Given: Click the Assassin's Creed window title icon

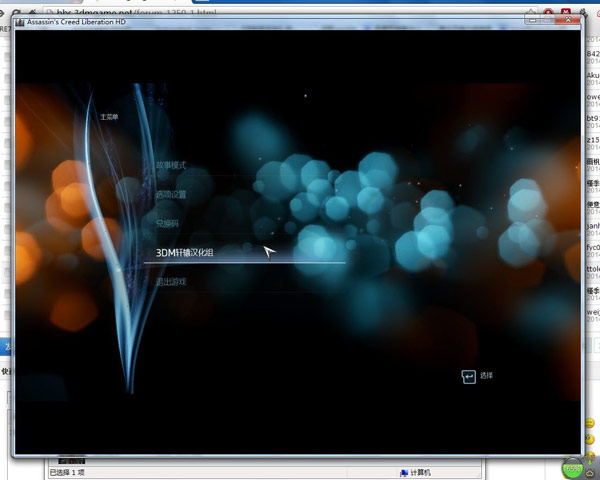Looking at the screenshot, I should pyautogui.click(x=20, y=22).
